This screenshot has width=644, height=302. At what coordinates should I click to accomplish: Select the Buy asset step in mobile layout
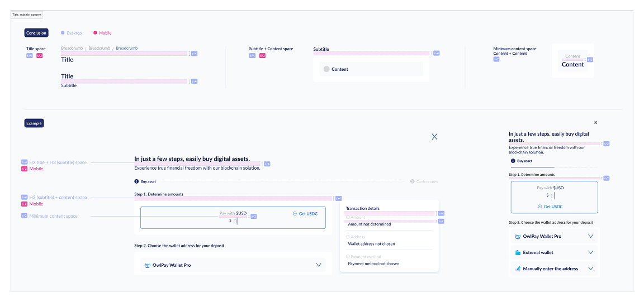coord(524,161)
